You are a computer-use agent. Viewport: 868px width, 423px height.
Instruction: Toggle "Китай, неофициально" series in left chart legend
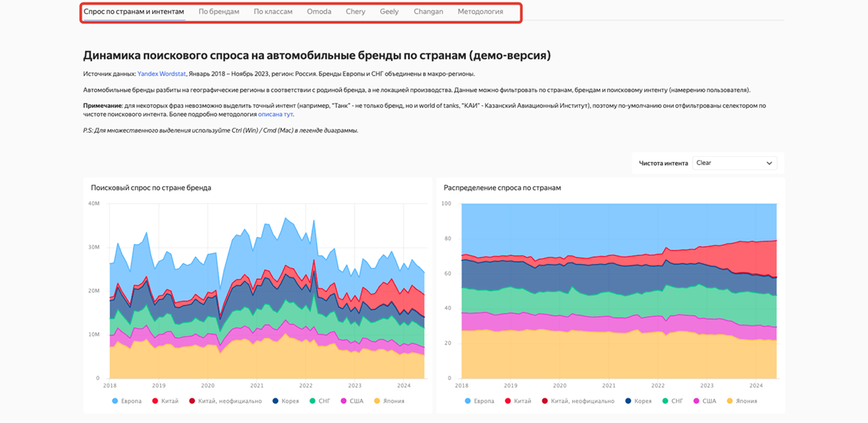pyautogui.click(x=229, y=401)
